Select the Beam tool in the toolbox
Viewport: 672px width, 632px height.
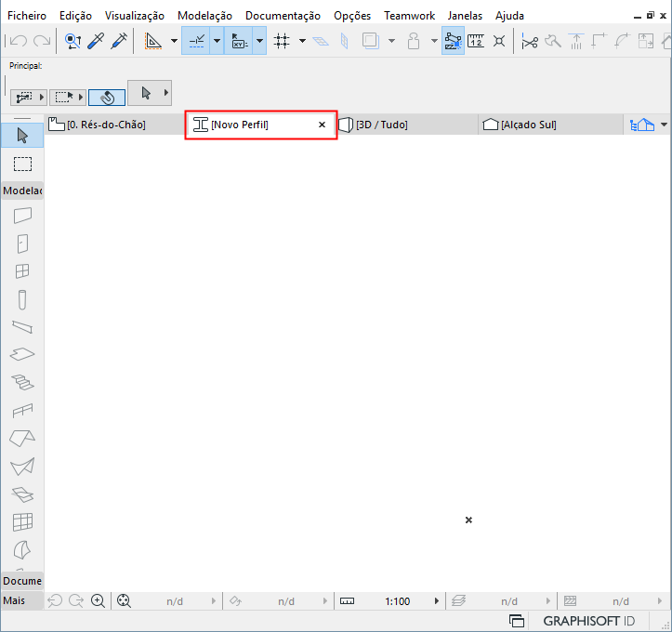pyautogui.click(x=22, y=327)
